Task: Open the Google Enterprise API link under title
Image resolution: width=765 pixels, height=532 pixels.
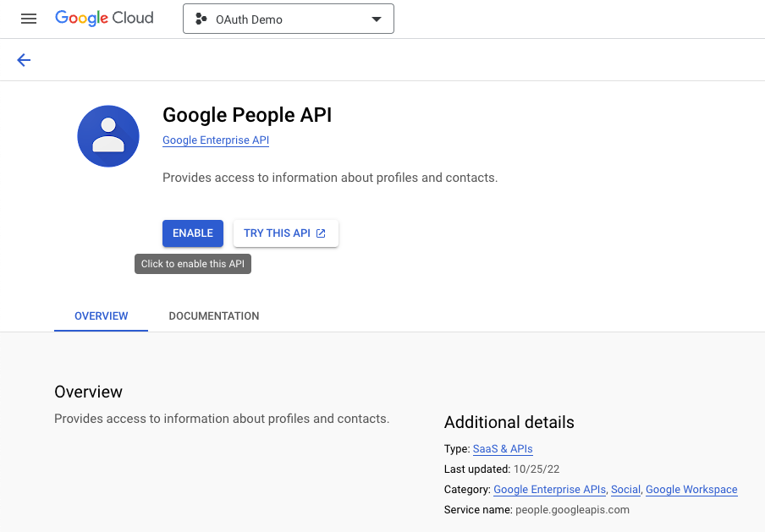Action: tap(216, 140)
